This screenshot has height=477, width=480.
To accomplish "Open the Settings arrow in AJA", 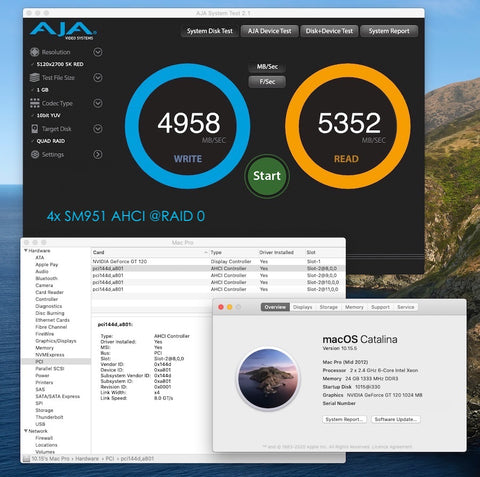I will [x=98, y=154].
